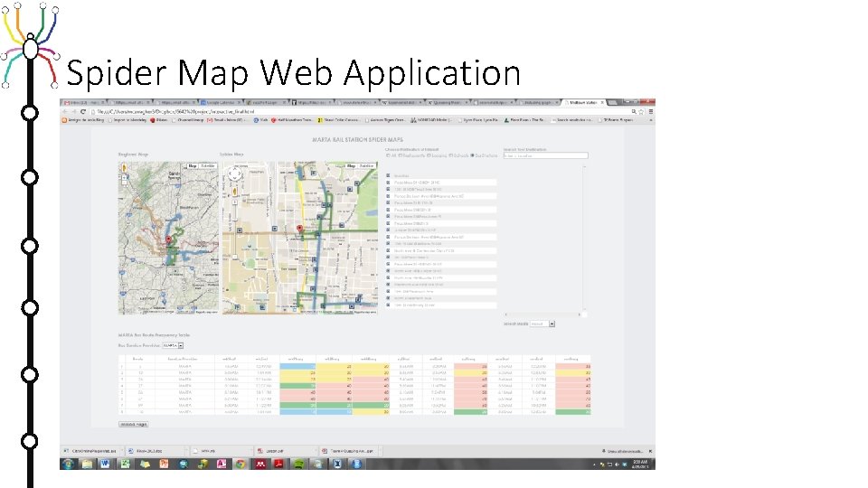Toggle the header checkbox of the bus stops list
The height and width of the screenshot is (488, 868).
point(388,175)
